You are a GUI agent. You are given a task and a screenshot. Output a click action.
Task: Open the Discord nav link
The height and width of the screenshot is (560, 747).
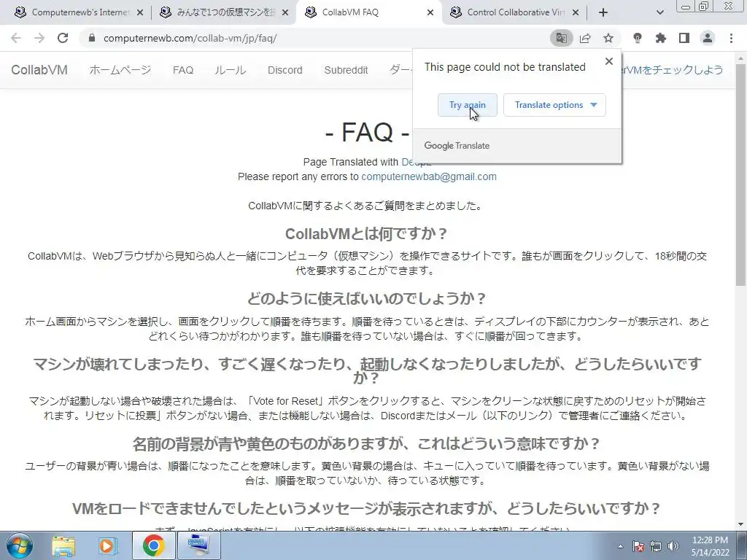point(285,70)
